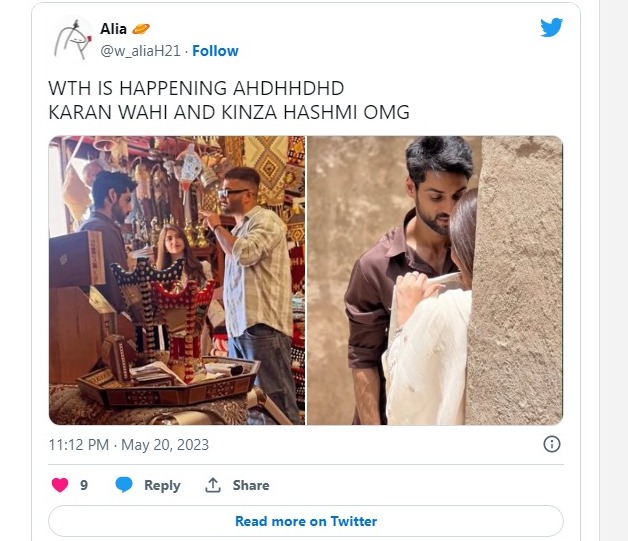This screenshot has height=541, width=628.
Task: Click the share upload arrow icon
Action: (x=213, y=485)
